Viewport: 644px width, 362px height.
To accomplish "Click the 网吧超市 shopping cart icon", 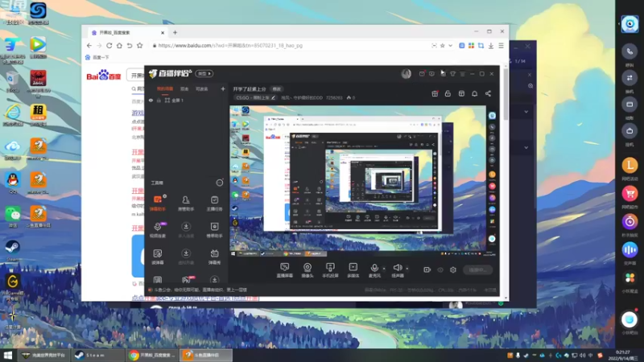I will (630, 194).
